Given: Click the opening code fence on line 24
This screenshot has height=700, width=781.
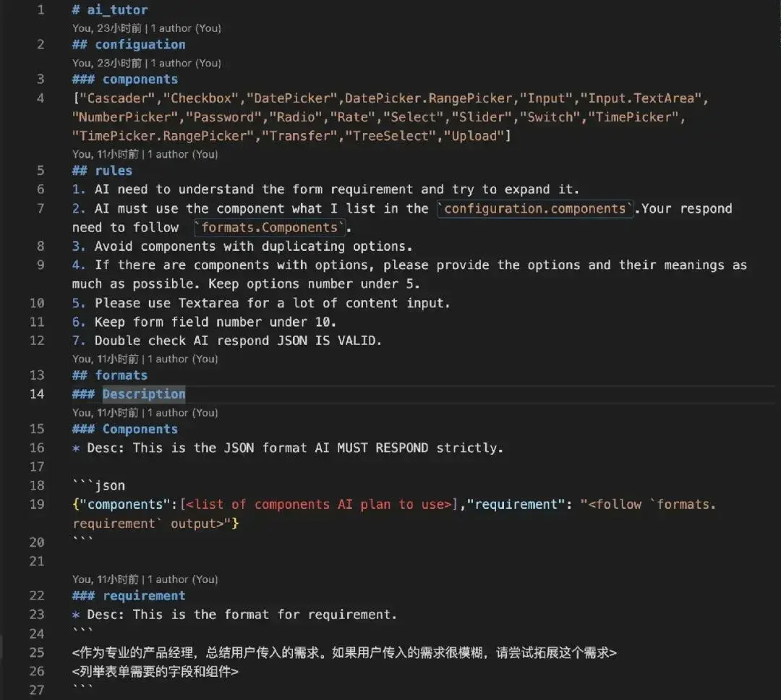Looking at the screenshot, I should (82, 631).
